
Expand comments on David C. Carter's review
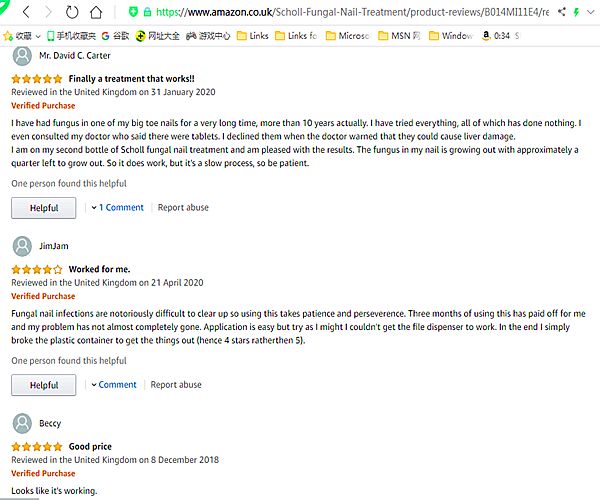120,208
